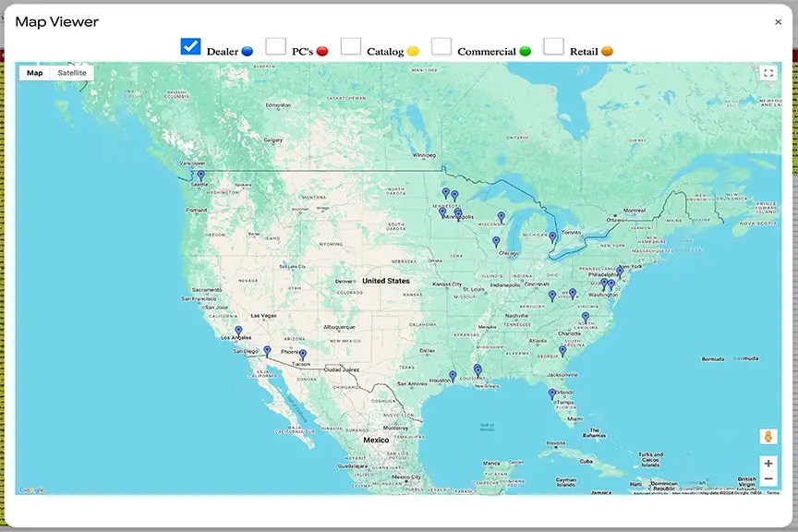Enable the Retail checkbox
The height and width of the screenshot is (532, 798).
point(553,46)
